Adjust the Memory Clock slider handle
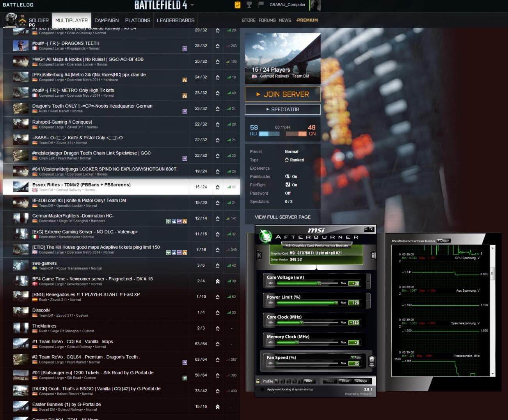 pyautogui.click(x=297, y=342)
